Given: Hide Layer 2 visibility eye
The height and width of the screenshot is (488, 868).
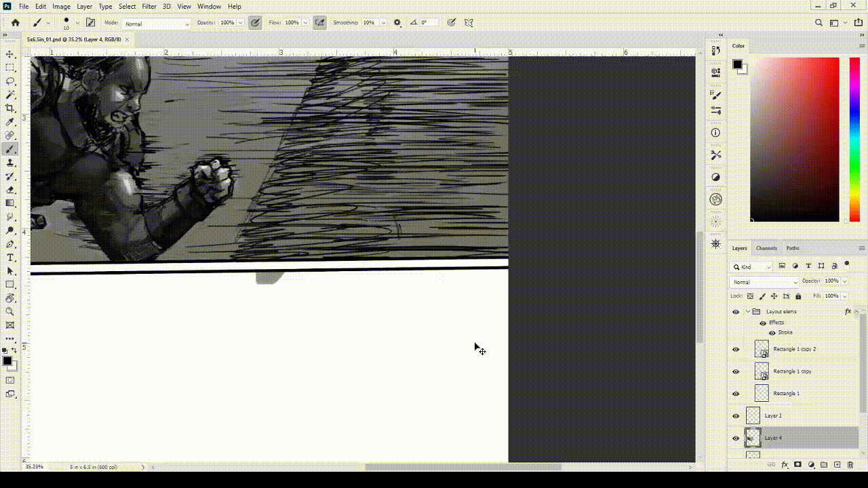Looking at the screenshot, I should tap(736, 416).
